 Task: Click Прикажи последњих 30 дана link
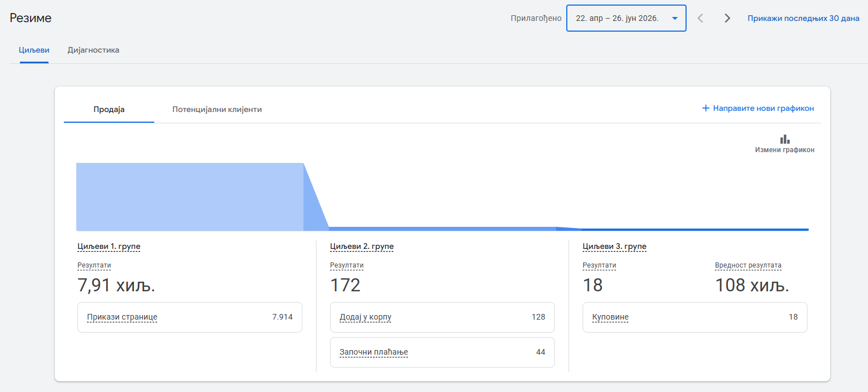(804, 18)
